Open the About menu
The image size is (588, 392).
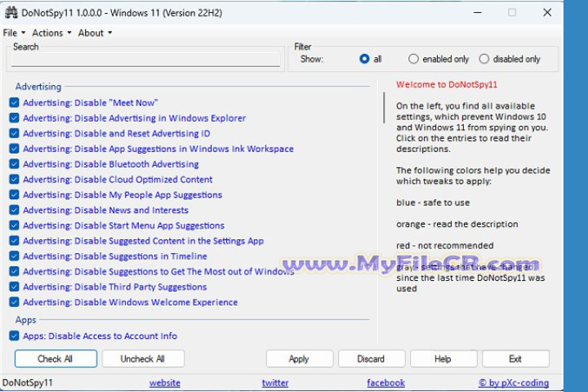point(95,33)
